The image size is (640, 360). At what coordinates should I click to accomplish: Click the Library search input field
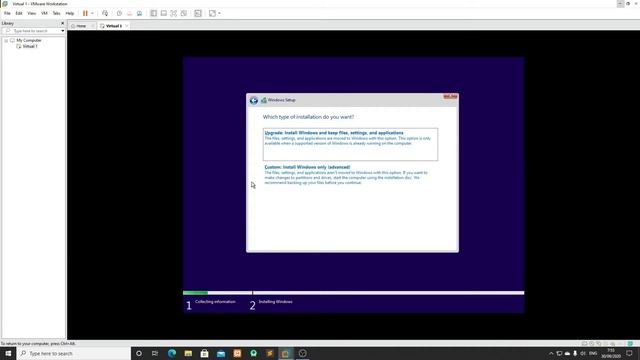pos(32,31)
